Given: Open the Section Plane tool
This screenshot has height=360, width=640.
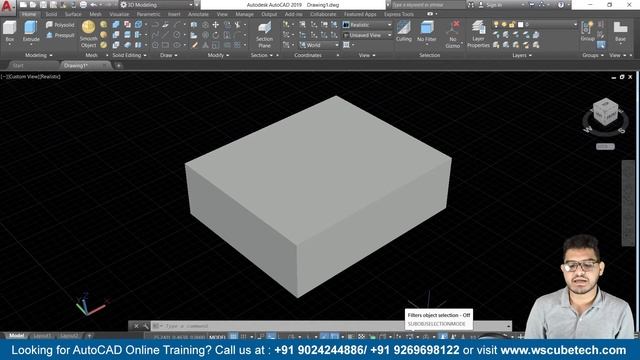Looking at the screenshot, I should click(264, 35).
